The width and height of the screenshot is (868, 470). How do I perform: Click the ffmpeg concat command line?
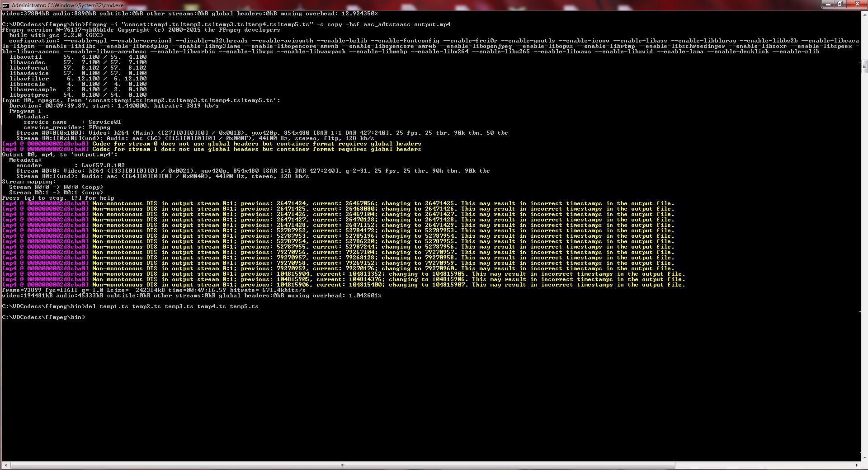point(226,24)
